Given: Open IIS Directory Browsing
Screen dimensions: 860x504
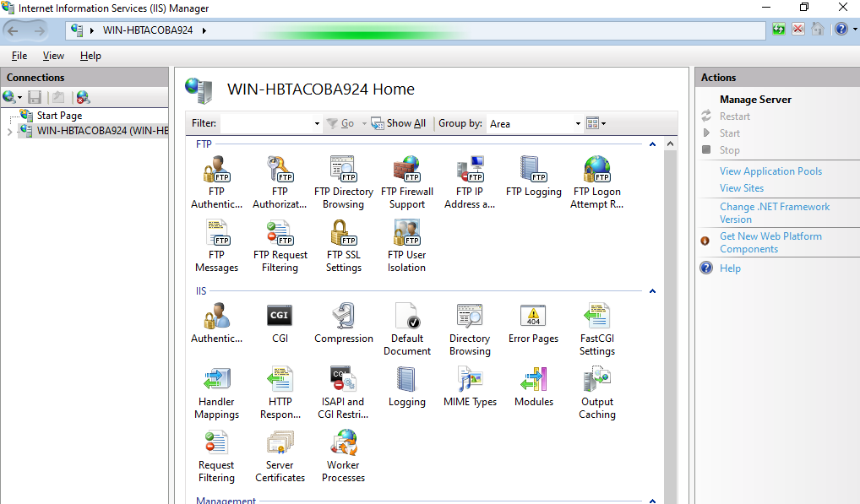Looking at the screenshot, I should [x=470, y=329].
